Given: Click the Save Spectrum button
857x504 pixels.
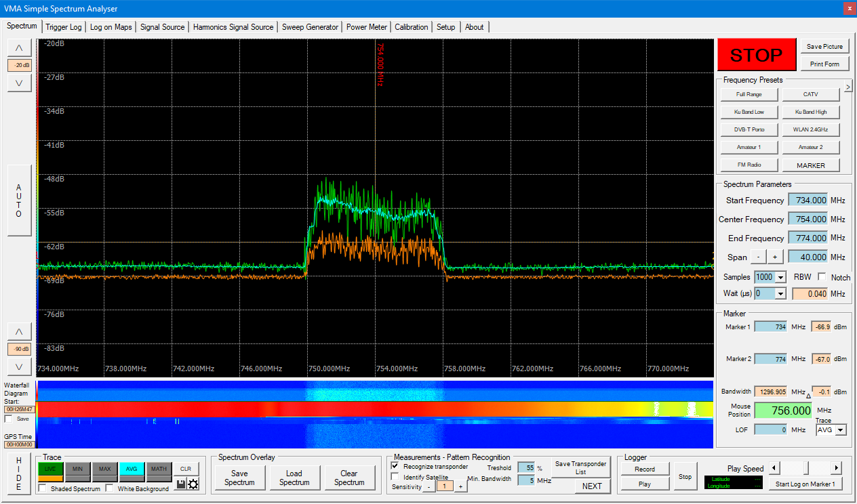Looking at the screenshot, I should [x=239, y=478].
